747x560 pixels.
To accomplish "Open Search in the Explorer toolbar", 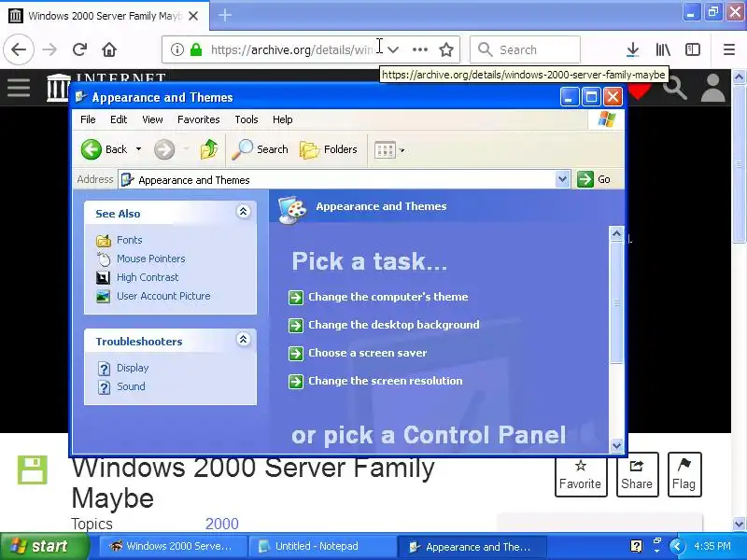I will 261,149.
